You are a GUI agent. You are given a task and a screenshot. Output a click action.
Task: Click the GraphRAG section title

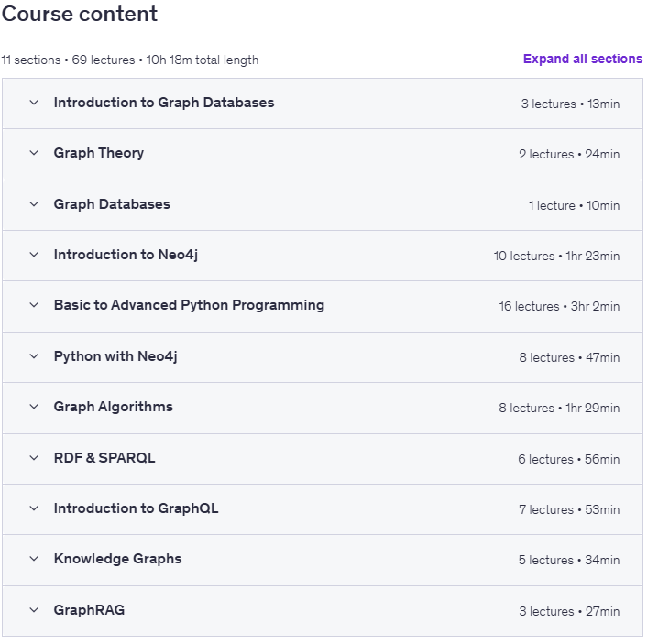click(89, 610)
